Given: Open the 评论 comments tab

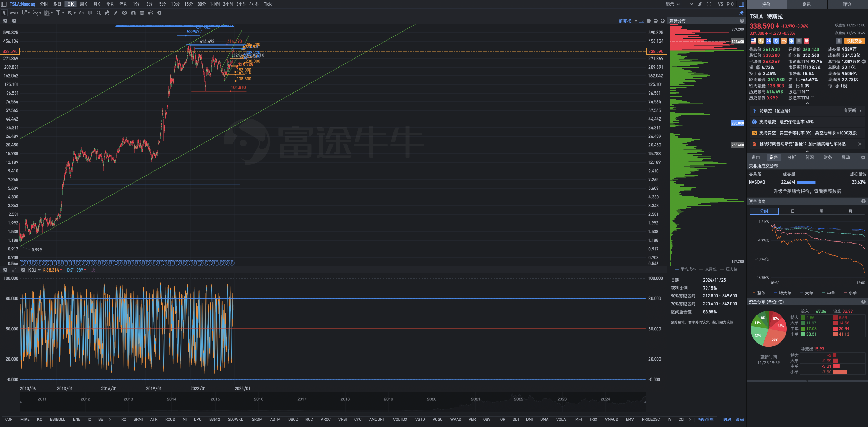Looking at the screenshot, I should (x=847, y=4).
